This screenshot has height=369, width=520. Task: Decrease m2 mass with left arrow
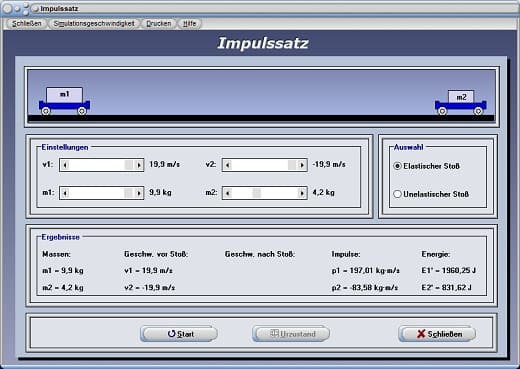(228, 193)
